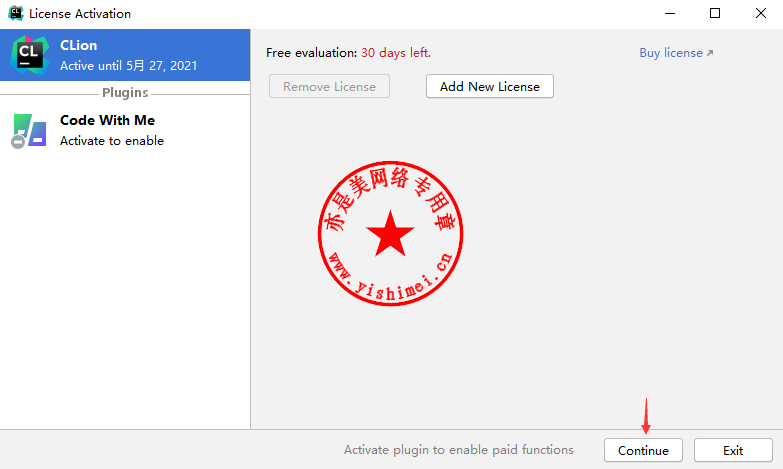Click Add New License button
The width and height of the screenshot is (783, 469).
[489, 86]
